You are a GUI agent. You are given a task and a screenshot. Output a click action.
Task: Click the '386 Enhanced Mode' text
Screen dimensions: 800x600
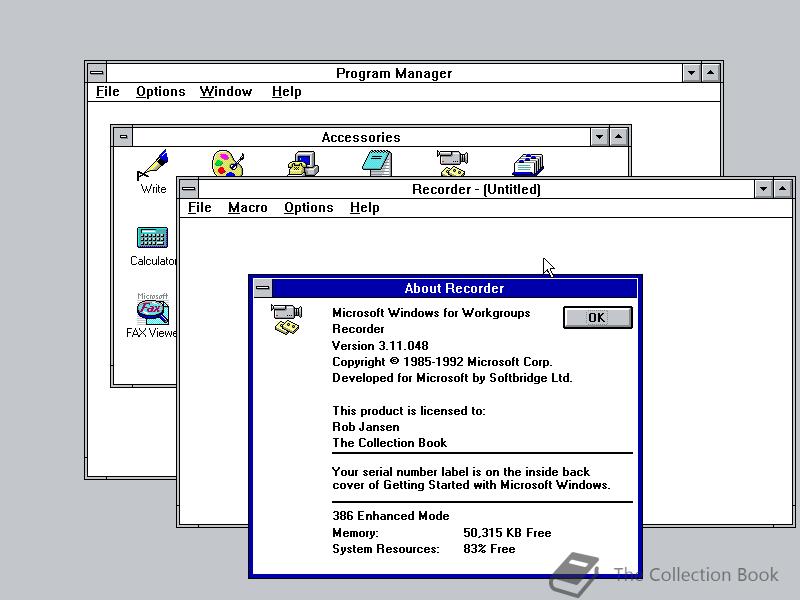click(391, 516)
